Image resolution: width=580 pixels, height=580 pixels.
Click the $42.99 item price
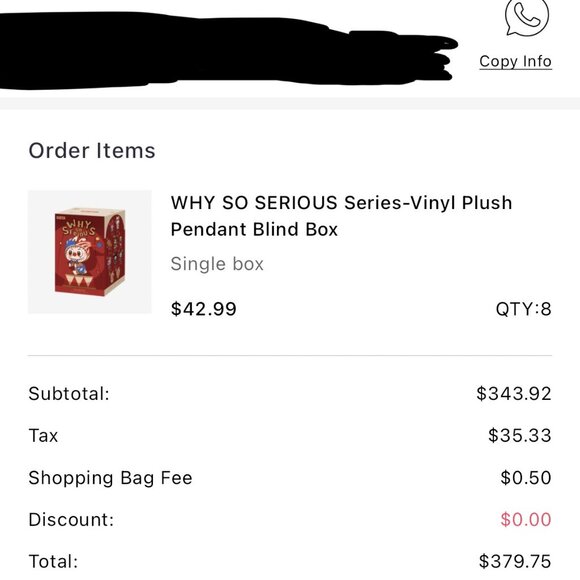[x=203, y=309]
